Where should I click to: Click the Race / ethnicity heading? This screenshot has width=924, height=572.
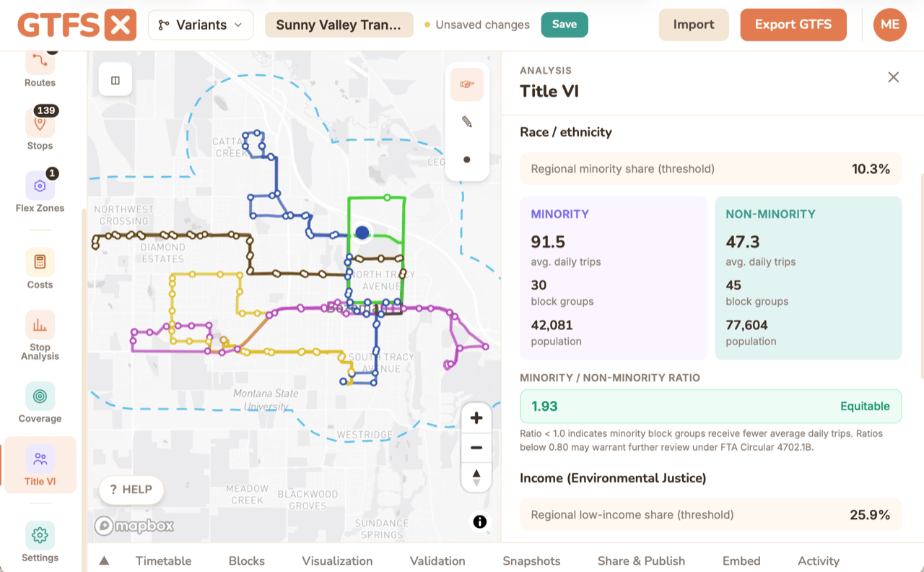click(566, 132)
